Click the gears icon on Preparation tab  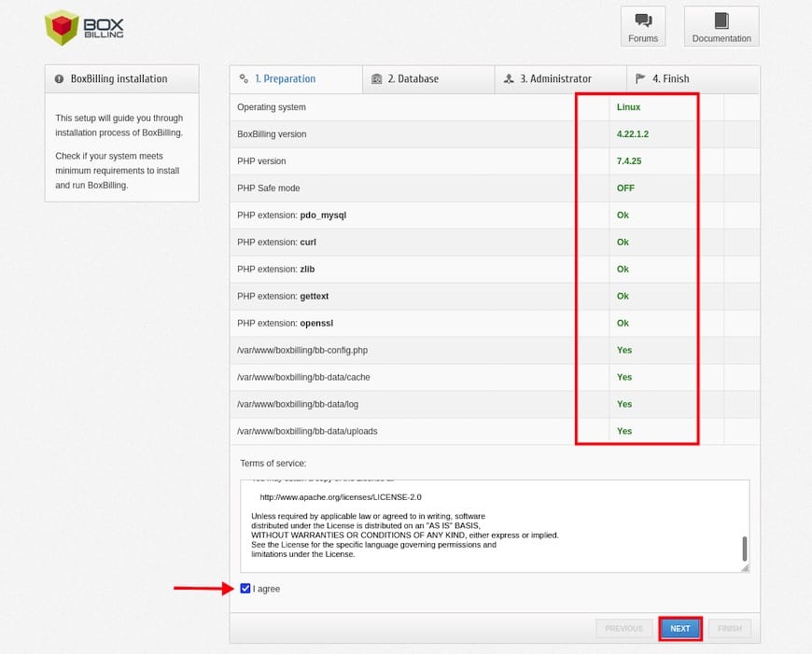coord(244,78)
